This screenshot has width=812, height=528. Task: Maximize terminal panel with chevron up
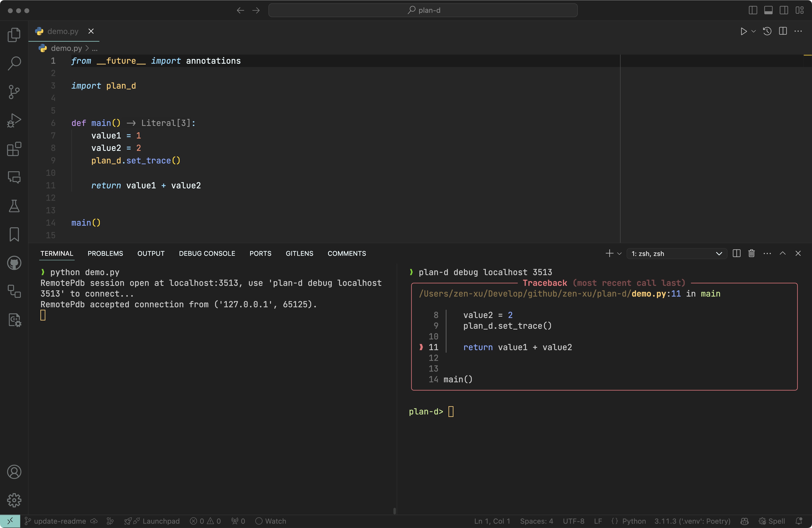[782, 253]
